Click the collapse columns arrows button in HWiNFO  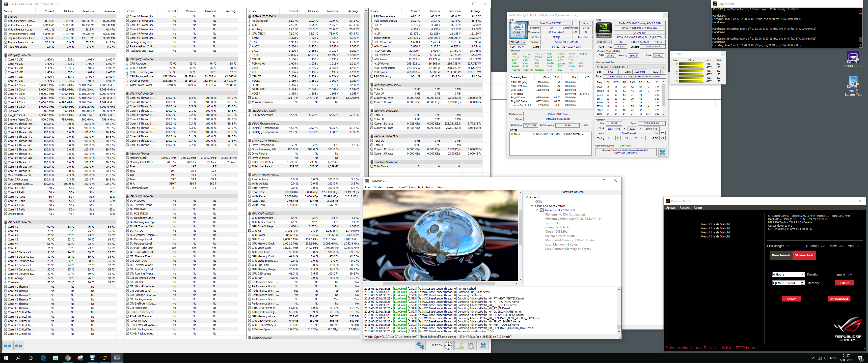tap(18, 346)
